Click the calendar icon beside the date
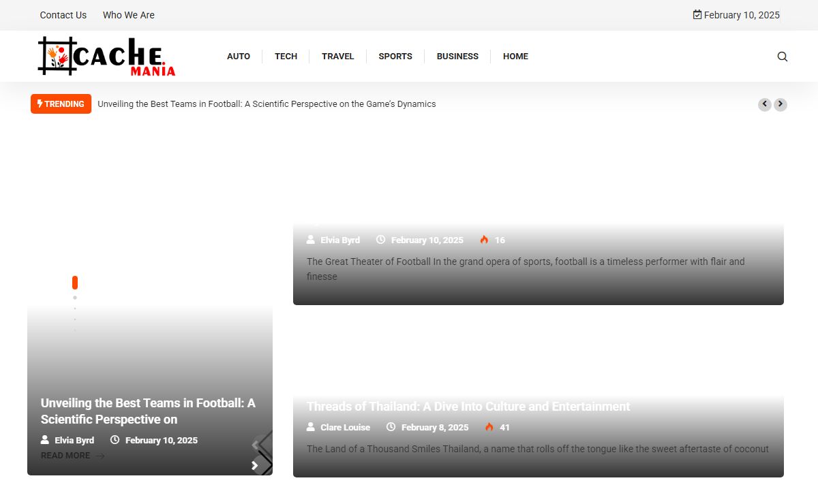Screen dimensions: 818x504 [x=697, y=15]
